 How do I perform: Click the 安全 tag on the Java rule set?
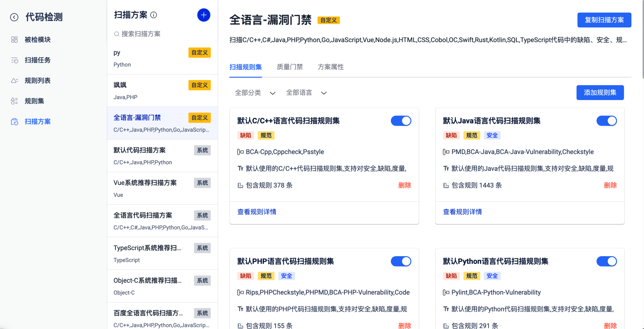coord(492,136)
